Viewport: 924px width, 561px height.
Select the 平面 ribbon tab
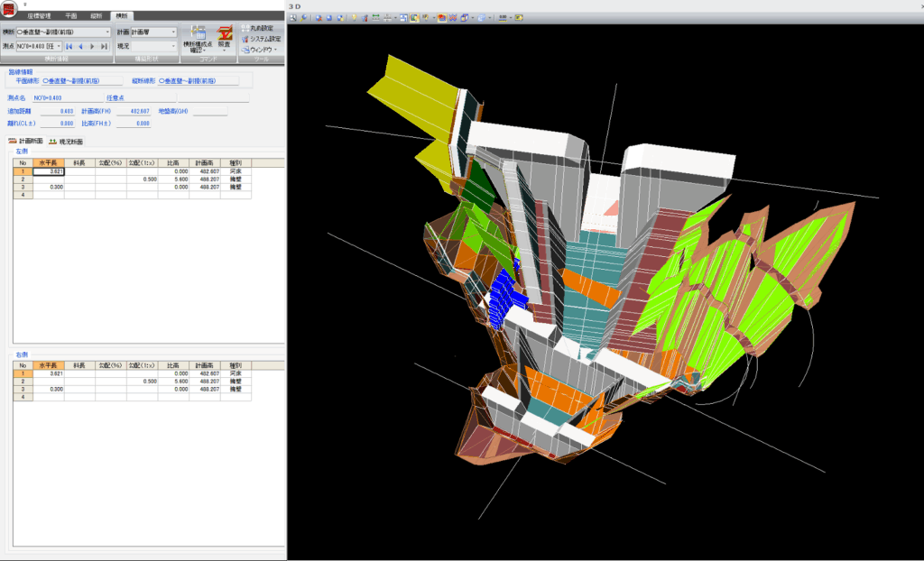pyautogui.click(x=71, y=16)
